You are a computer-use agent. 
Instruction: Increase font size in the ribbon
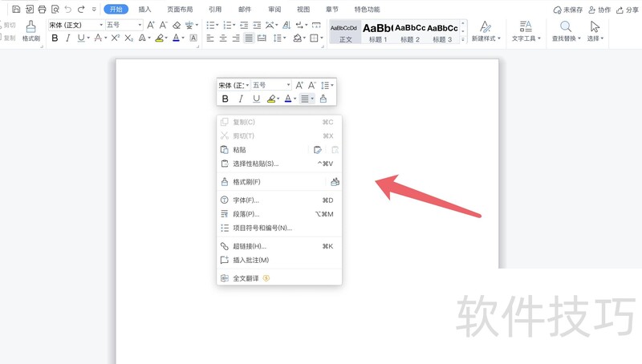(151, 26)
